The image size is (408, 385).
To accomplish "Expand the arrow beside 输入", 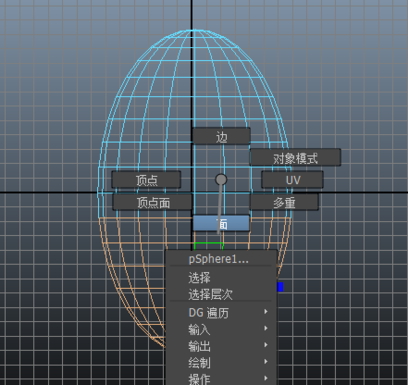I will click(x=266, y=328).
